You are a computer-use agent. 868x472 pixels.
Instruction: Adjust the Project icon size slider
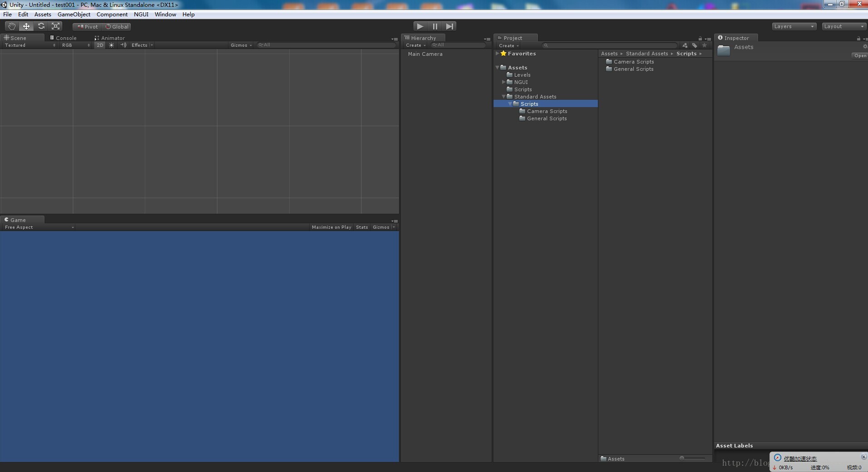pyautogui.click(x=693, y=458)
